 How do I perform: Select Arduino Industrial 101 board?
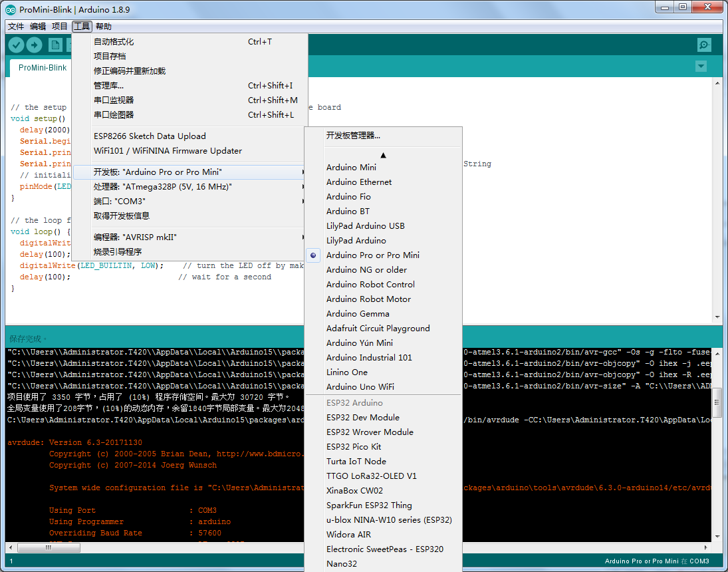coord(384,358)
